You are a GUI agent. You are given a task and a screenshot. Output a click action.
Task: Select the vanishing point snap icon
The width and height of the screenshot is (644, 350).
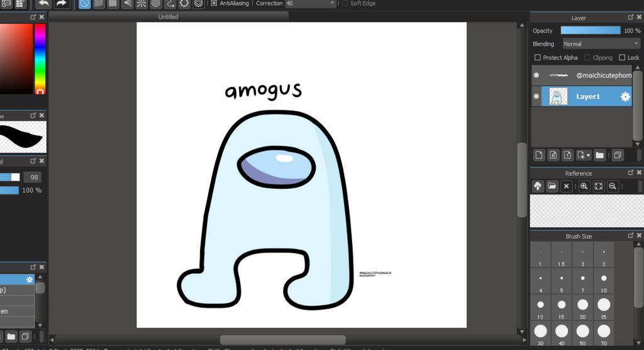tap(127, 4)
